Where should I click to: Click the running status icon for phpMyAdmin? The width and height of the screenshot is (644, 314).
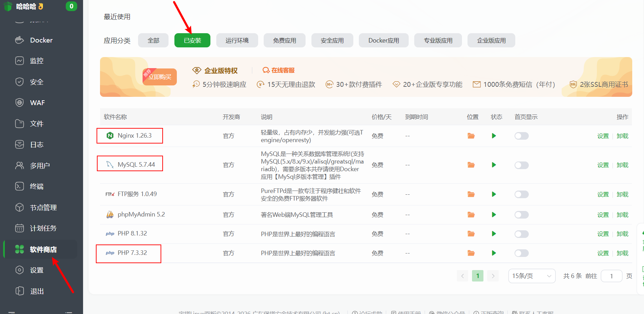tap(494, 215)
